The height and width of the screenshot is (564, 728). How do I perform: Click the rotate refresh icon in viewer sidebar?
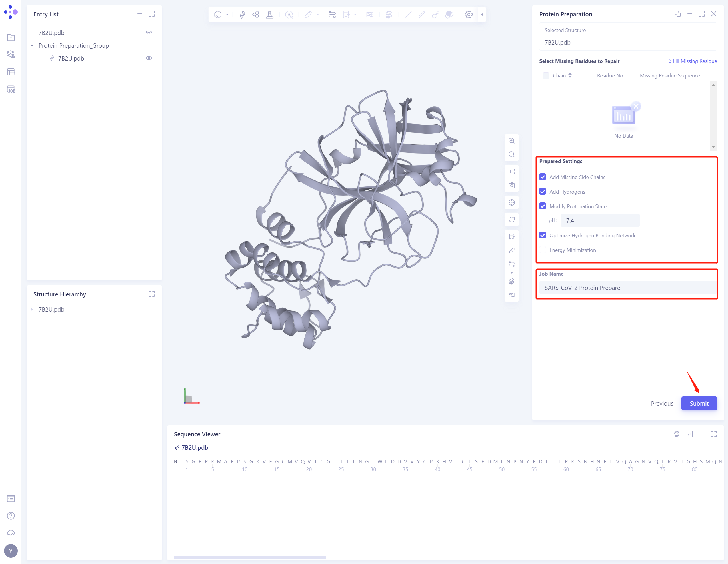[x=512, y=220]
